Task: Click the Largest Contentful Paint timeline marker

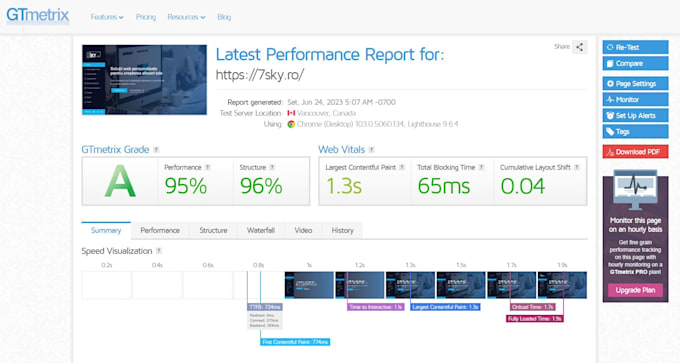Action: click(445, 307)
